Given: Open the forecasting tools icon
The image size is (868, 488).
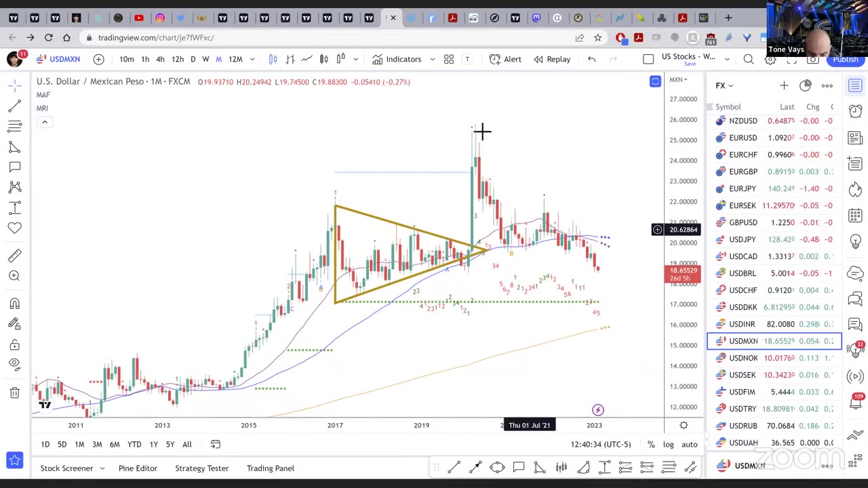Looking at the screenshot, I should [x=14, y=208].
